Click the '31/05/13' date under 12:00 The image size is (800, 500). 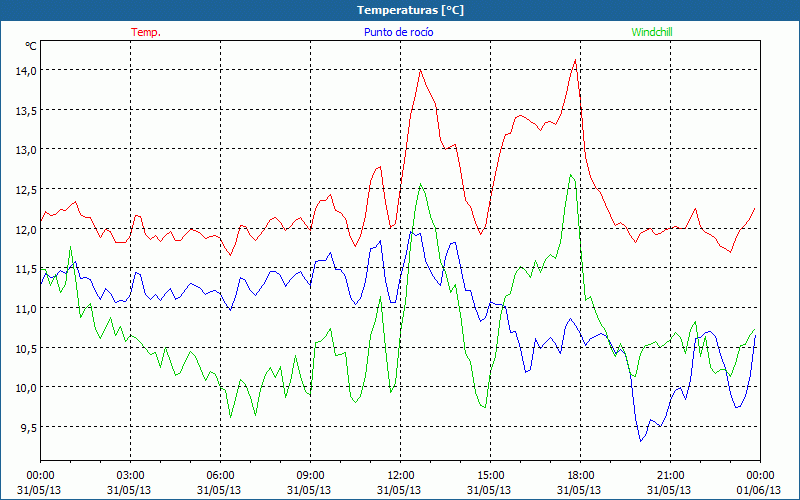pos(399,490)
